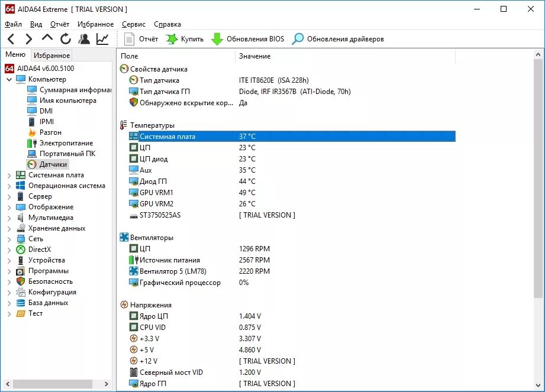
Task: Click the DirectX Xbox icon
Action: coord(21,250)
